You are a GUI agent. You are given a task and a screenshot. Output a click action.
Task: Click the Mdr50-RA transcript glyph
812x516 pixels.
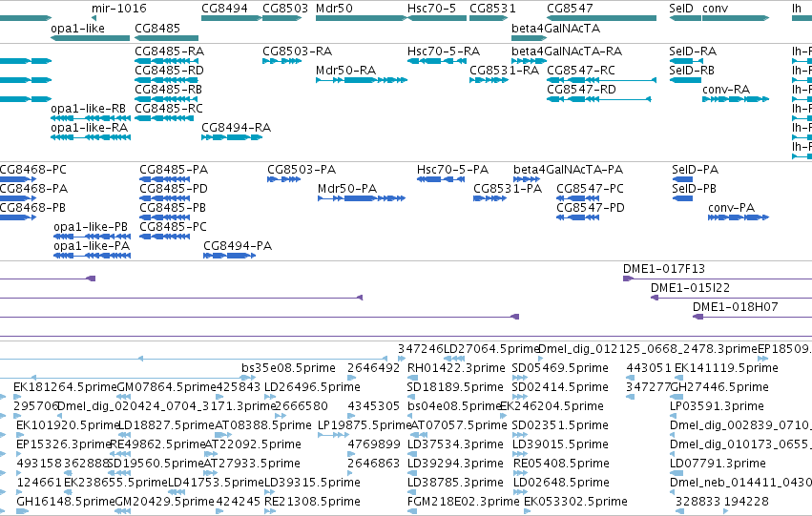362,80
